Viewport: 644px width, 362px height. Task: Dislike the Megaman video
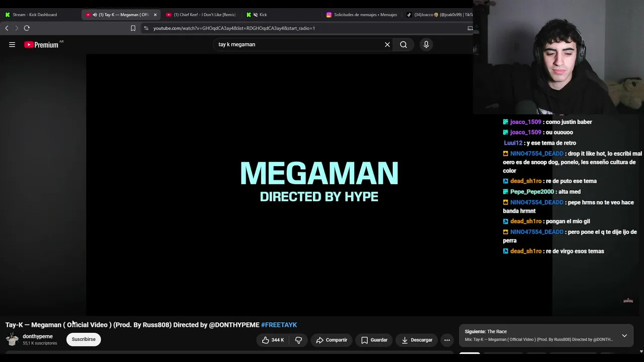coord(298,340)
